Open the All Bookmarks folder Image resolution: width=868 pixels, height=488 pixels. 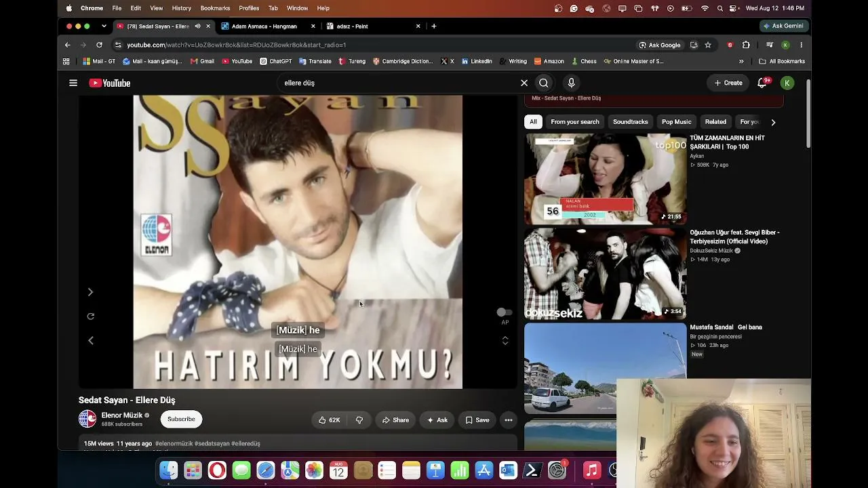(782, 61)
